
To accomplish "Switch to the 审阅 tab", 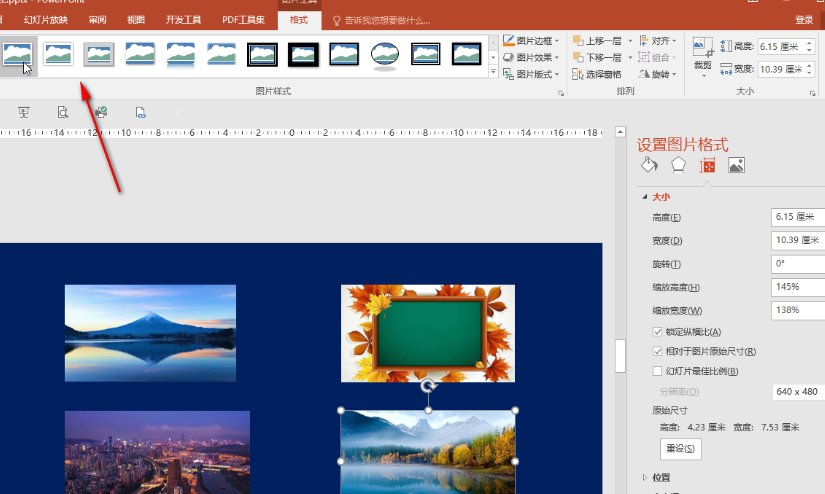I will (x=97, y=20).
